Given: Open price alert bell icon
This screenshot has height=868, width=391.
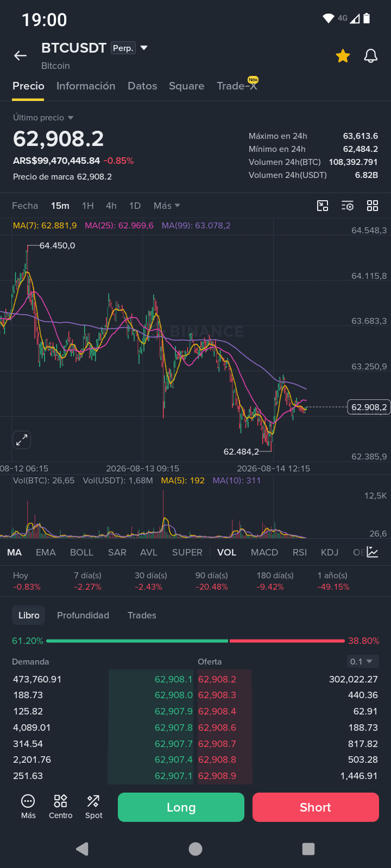Looking at the screenshot, I should coord(371,56).
